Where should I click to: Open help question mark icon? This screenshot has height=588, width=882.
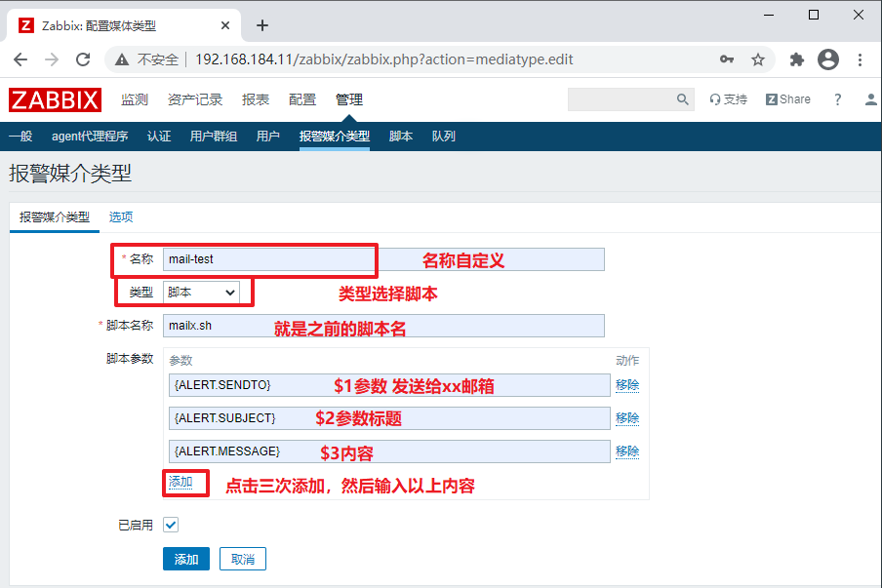[837, 99]
